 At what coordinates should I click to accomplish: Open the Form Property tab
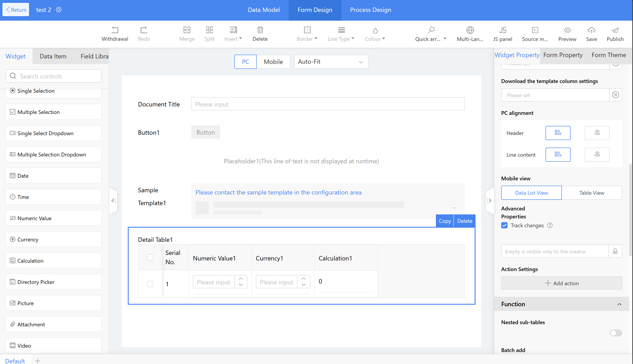click(x=563, y=55)
